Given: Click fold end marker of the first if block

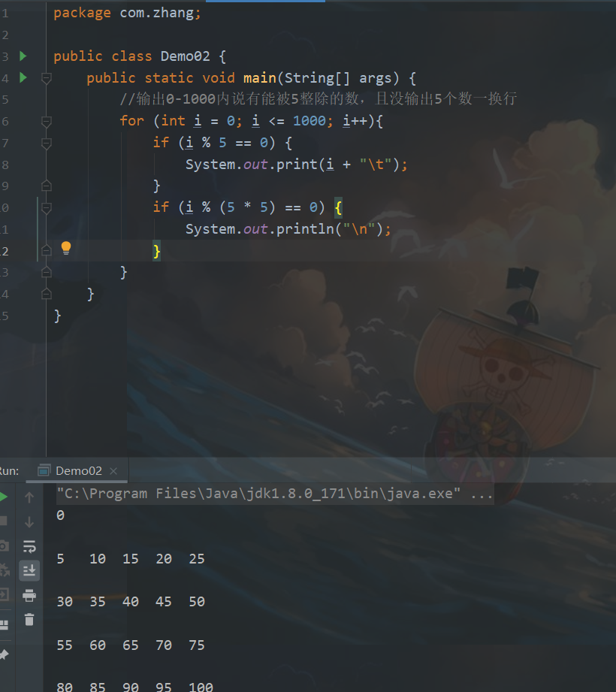Looking at the screenshot, I should (x=47, y=186).
